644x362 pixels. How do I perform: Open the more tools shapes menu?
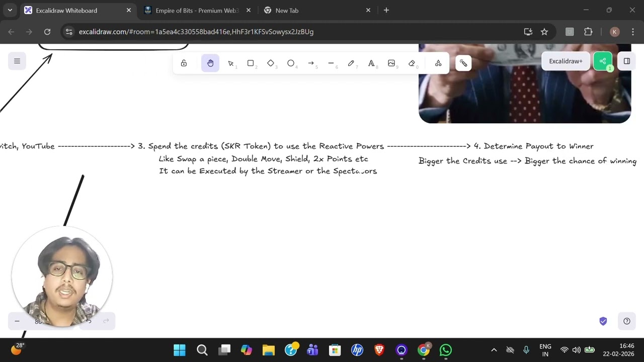438,63
